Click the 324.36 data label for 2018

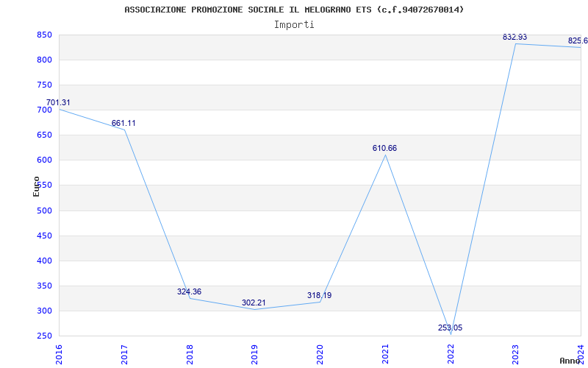click(189, 291)
